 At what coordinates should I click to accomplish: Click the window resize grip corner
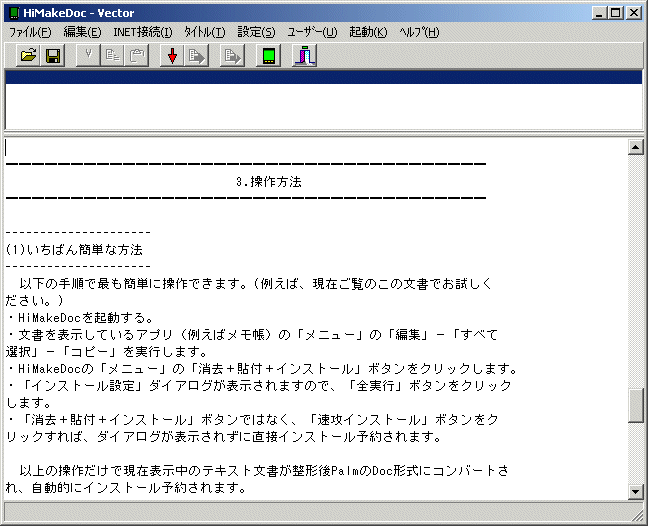point(638,516)
